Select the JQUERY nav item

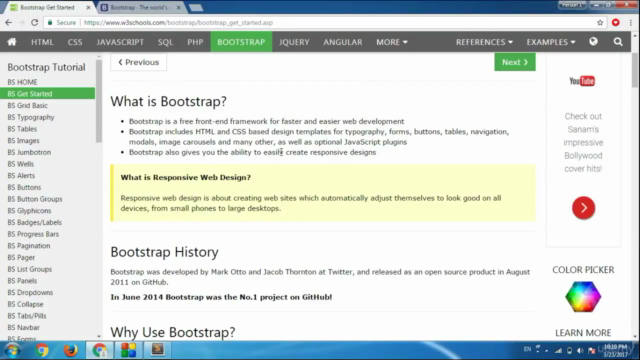(294, 42)
